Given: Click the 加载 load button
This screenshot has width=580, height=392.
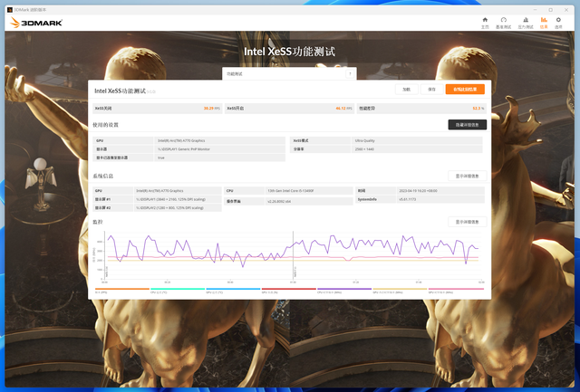Looking at the screenshot, I should click(406, 90).
